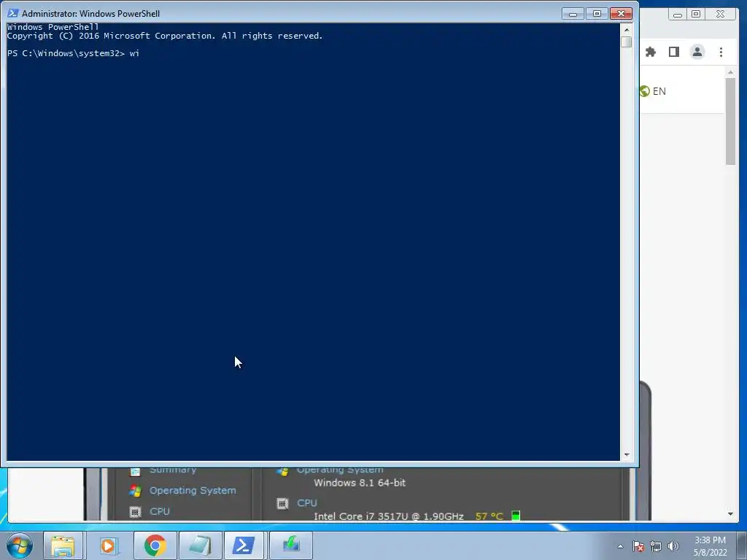Open Chrome profile avatar
This screenshot has height=560, width=747.
[x=697, y=52]
